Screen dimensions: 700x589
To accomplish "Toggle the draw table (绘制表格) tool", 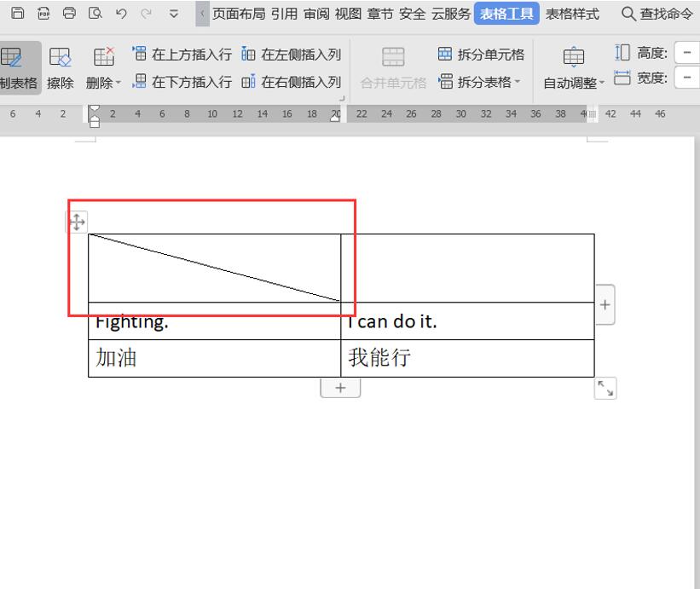I will (x=19, y=68).
